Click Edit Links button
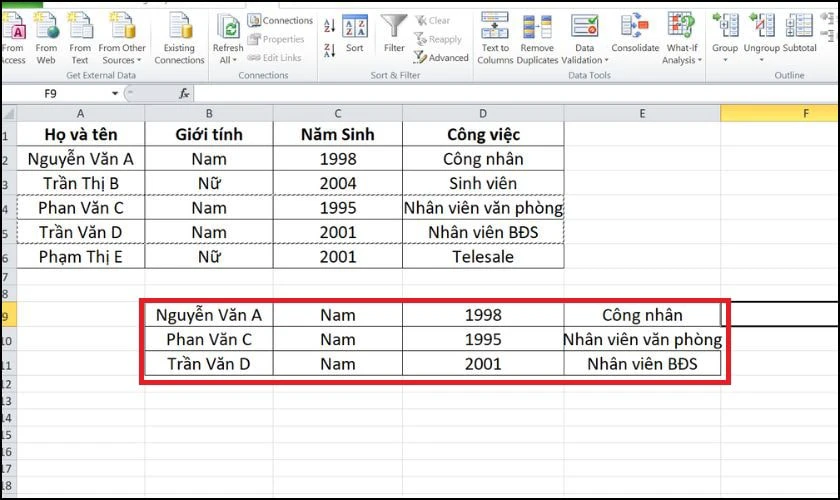This screenshot has height=500, width=840. 274,57
